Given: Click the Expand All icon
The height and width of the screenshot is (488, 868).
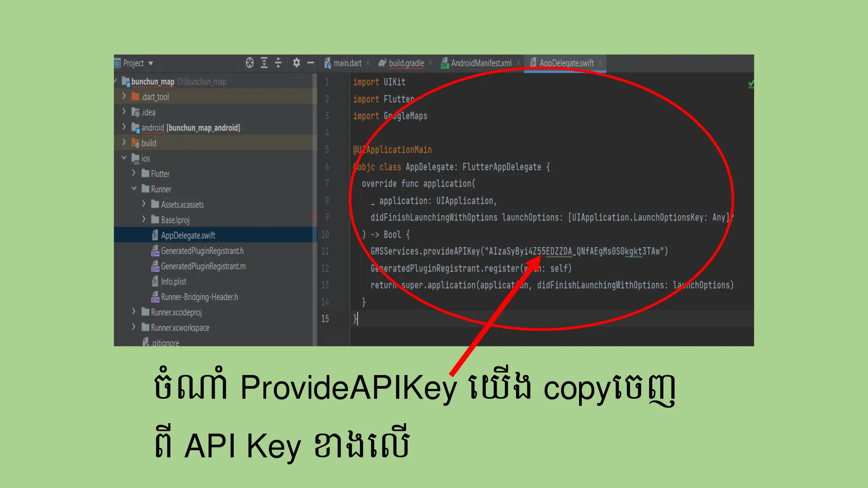Looking at the screenshot, I should (264, 63).
